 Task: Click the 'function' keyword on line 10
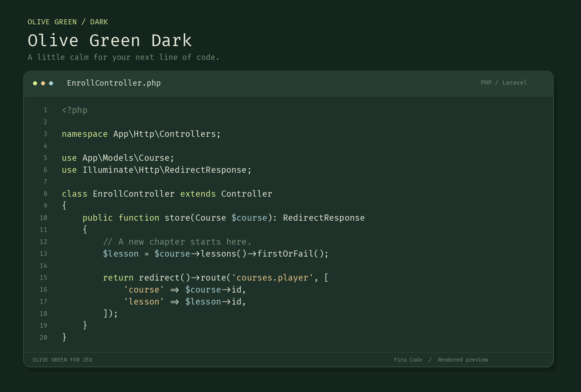(139, 218)
